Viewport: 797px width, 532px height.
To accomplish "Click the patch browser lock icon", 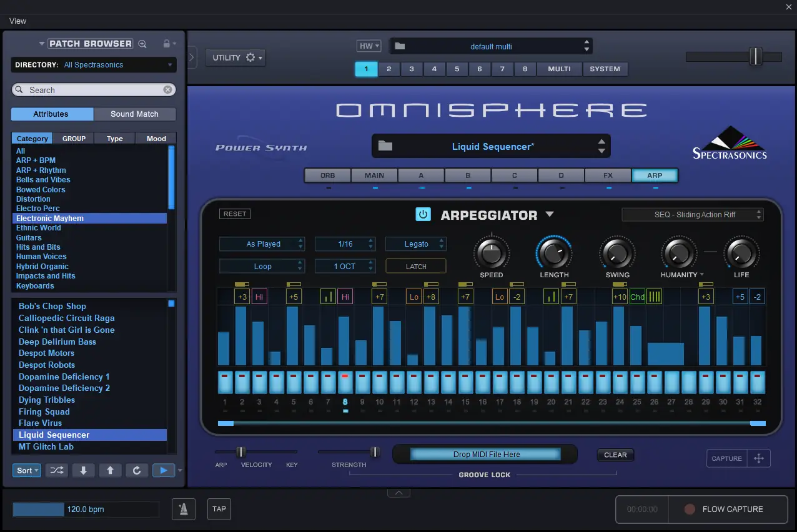I will pos(166,44).
